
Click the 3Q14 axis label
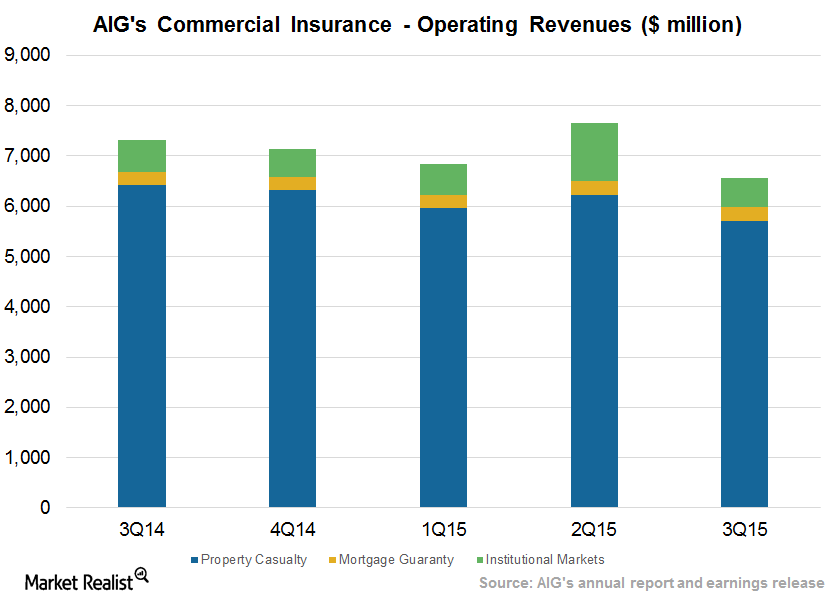pos(142,529)
